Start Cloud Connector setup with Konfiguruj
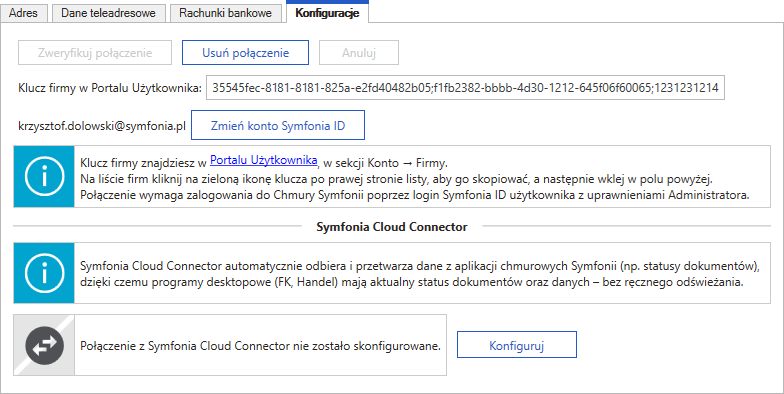 point(517,345)
